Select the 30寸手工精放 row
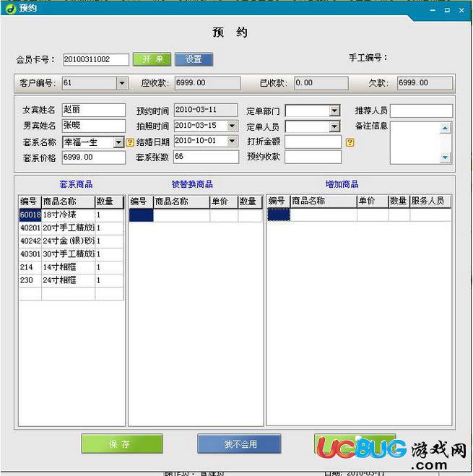Image resolution: width=473 pixels, height=476 pixels. pyautogui.click(x=71, y=254)
